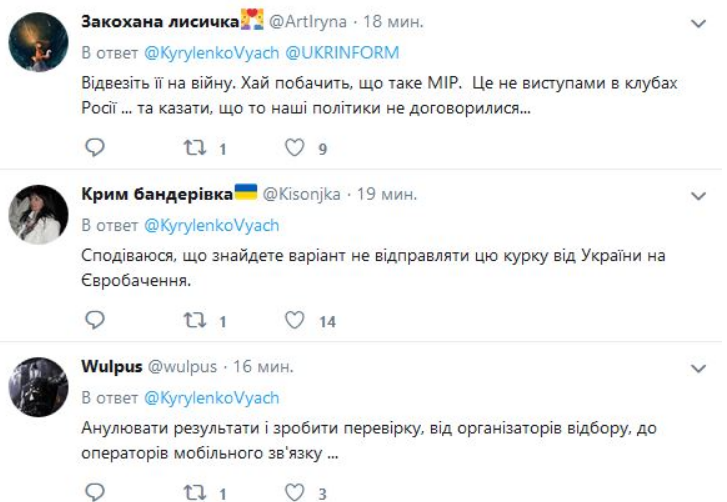Image resolution: width=727 pixels, height=502 pixels.
Task: Open @KyrylenkoVyach link in Wulpus's reply
Action: pos(212,397)
